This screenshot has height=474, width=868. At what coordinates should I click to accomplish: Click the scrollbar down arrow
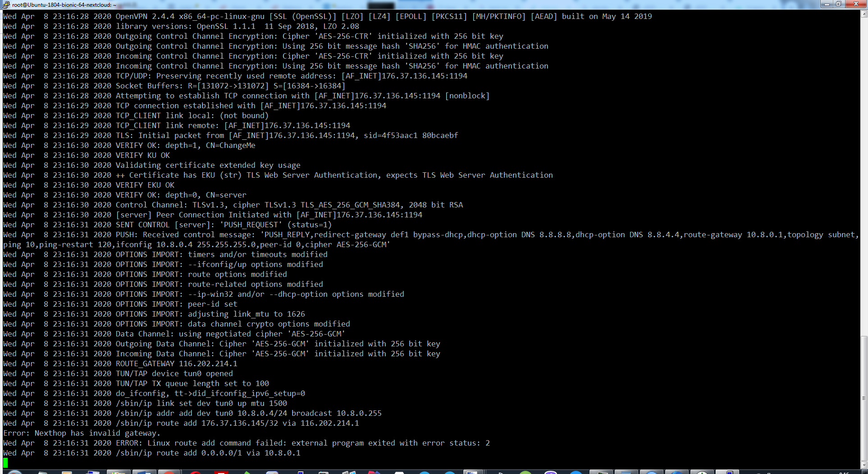(864, 465)
